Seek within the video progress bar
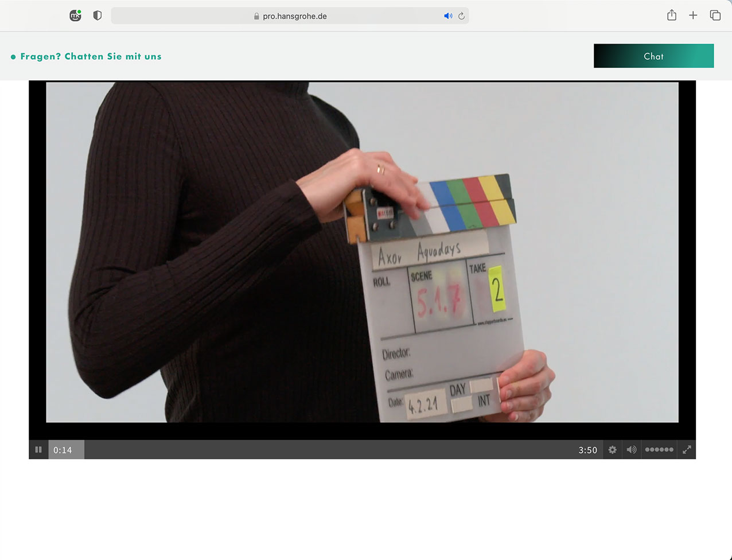Viewport: 732px width, 560px height. click(327, 450)
